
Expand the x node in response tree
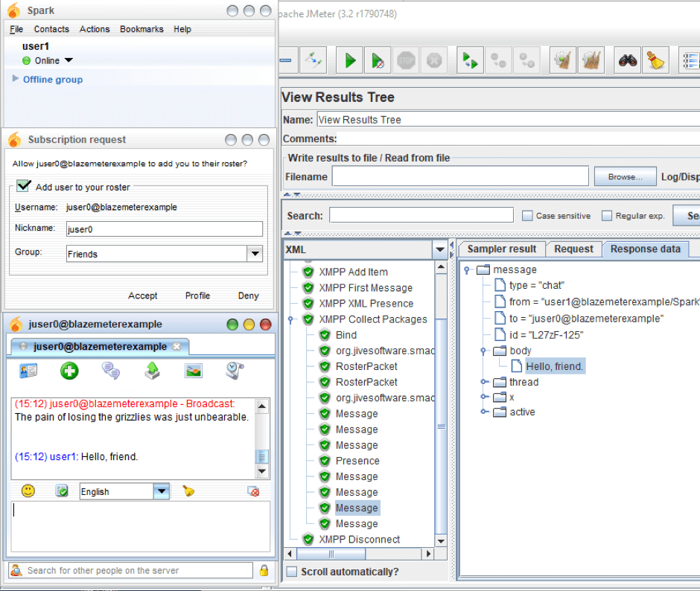pos(484,397)
